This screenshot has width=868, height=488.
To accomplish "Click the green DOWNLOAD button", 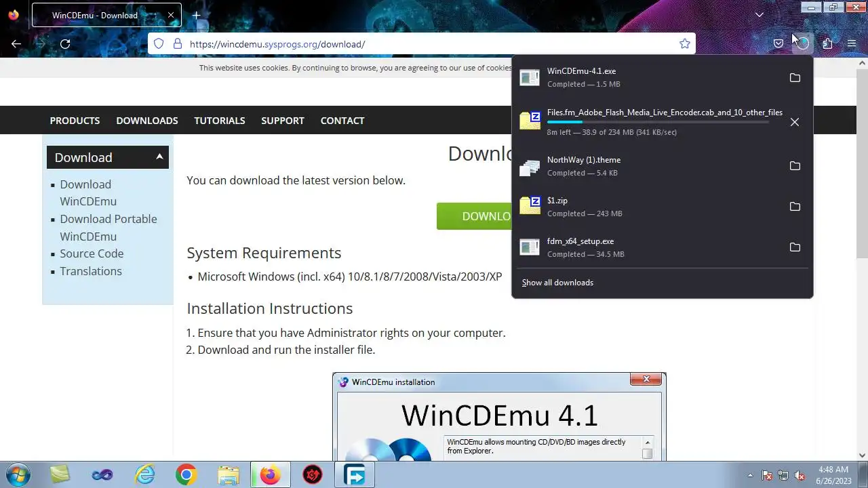I will pyautogui.click(x=474, y=216).
